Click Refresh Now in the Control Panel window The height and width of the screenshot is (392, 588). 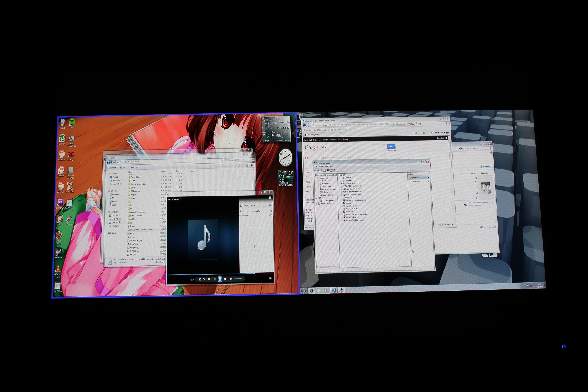[485, 167]
